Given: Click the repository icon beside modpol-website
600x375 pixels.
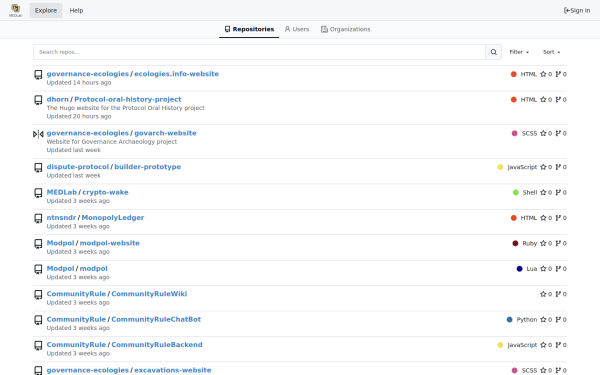Looking at the screenshot, I should tap(38, 244).
